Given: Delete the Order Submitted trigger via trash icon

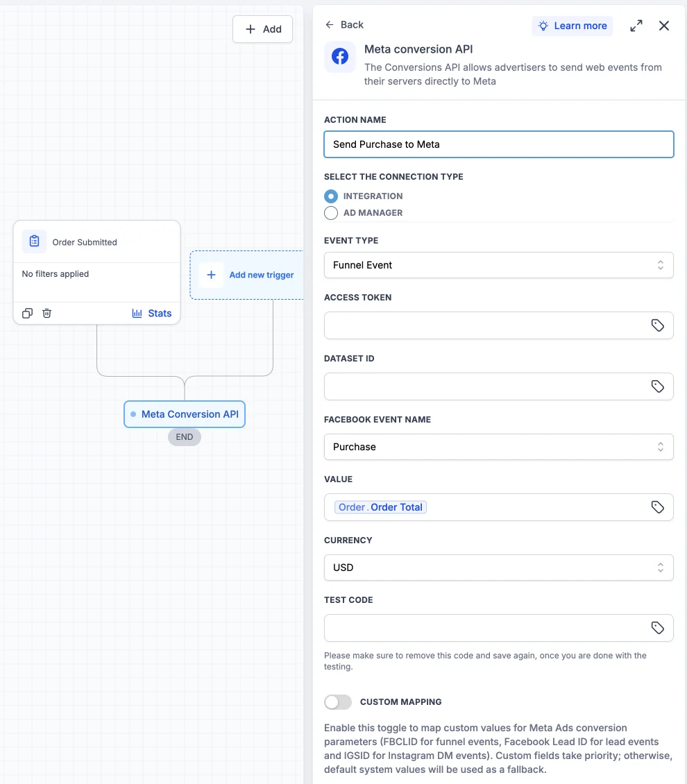Looking at the screenshot, I should (46, 313).
